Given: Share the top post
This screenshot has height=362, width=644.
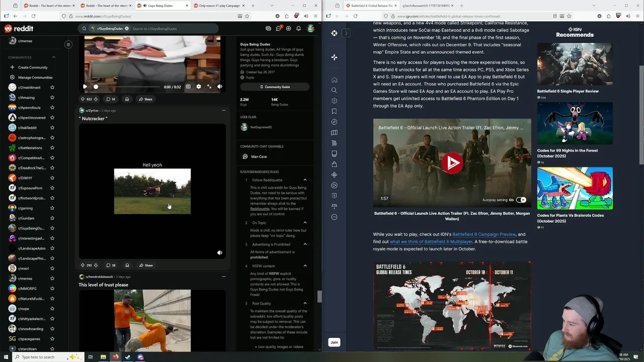Looking at the screenshot, I should pos(146,99).
